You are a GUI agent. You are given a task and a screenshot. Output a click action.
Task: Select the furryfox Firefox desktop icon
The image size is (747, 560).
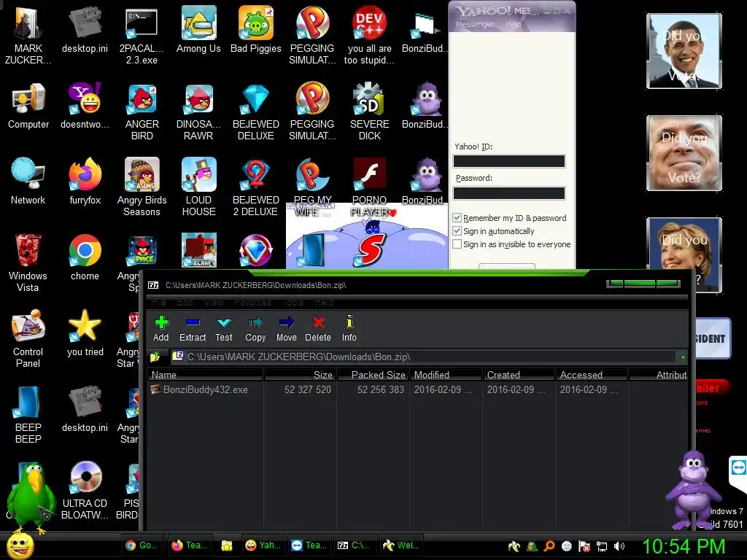(x=85, y=182)
